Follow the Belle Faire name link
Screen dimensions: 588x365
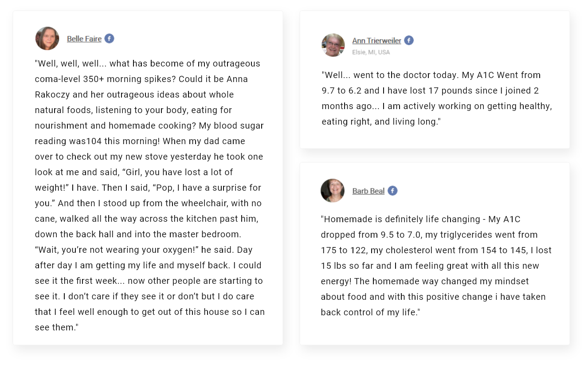click(x=84, y=39)
